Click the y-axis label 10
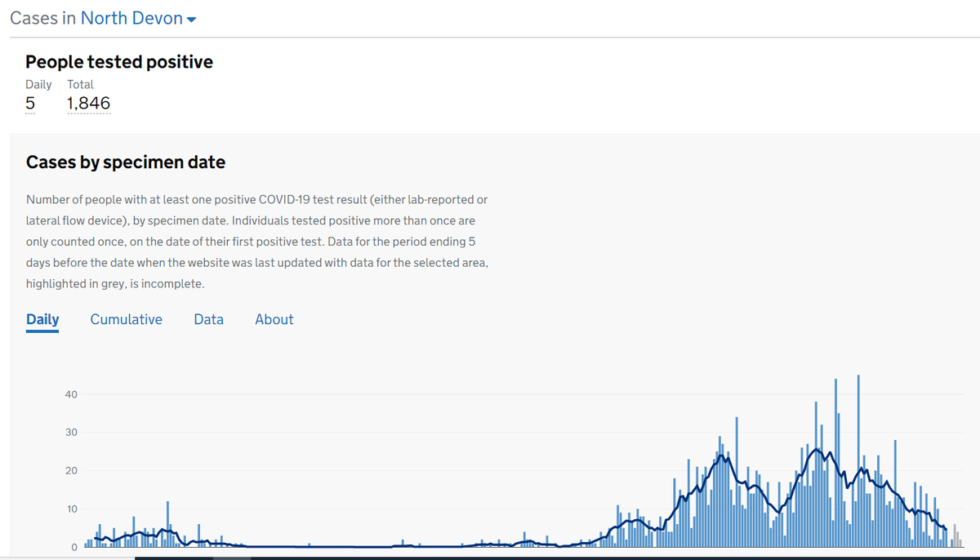The height and width of the screenshot is (560, 980). point(71,509)
